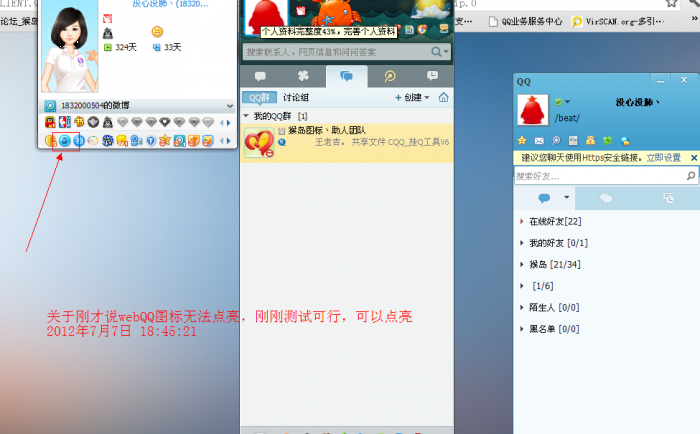700x434 pixels.
Task: Click the green clover icon in the WebQQ toolbar
Action: (x=608, y=141)
